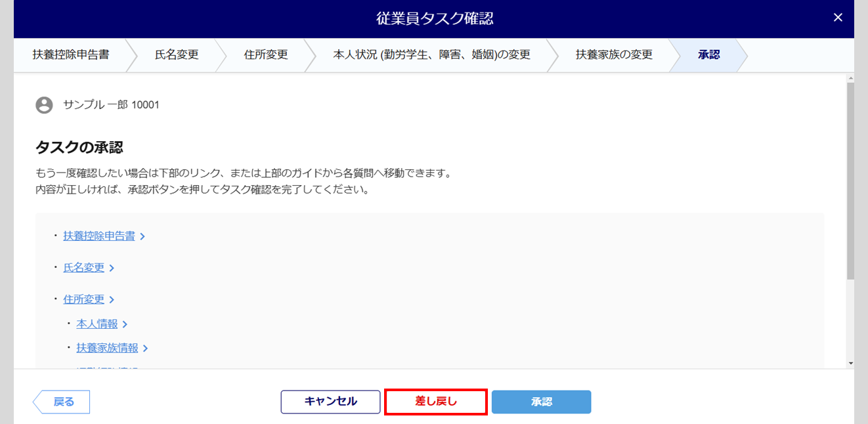
Task: Click chevron next to 扶養控除申告書 link
Action: (142, 237)
